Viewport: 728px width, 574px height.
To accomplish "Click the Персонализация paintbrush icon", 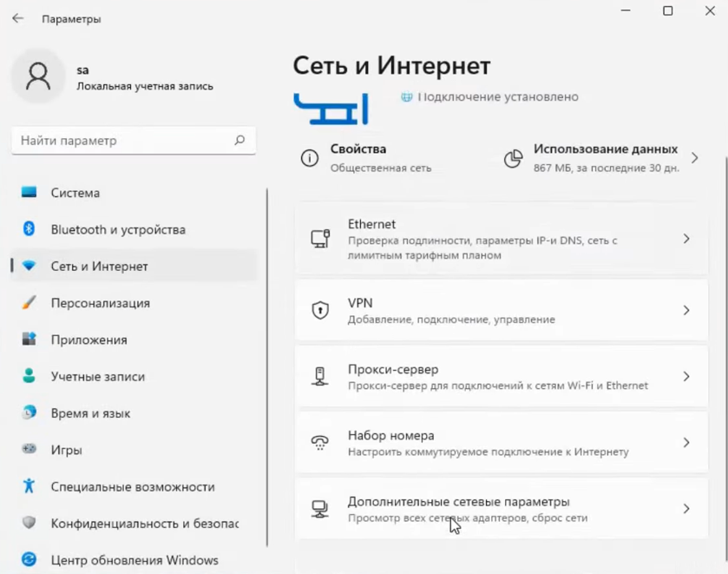I will click(29, 302).
